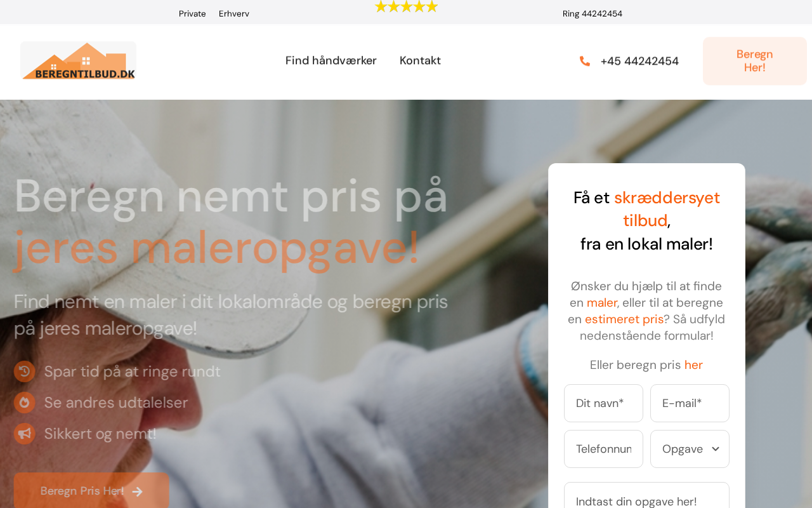This screenshot has width=812, height=508.
Task: Click the Beregn Pris Her! hero button
Action: coord(91,490)
